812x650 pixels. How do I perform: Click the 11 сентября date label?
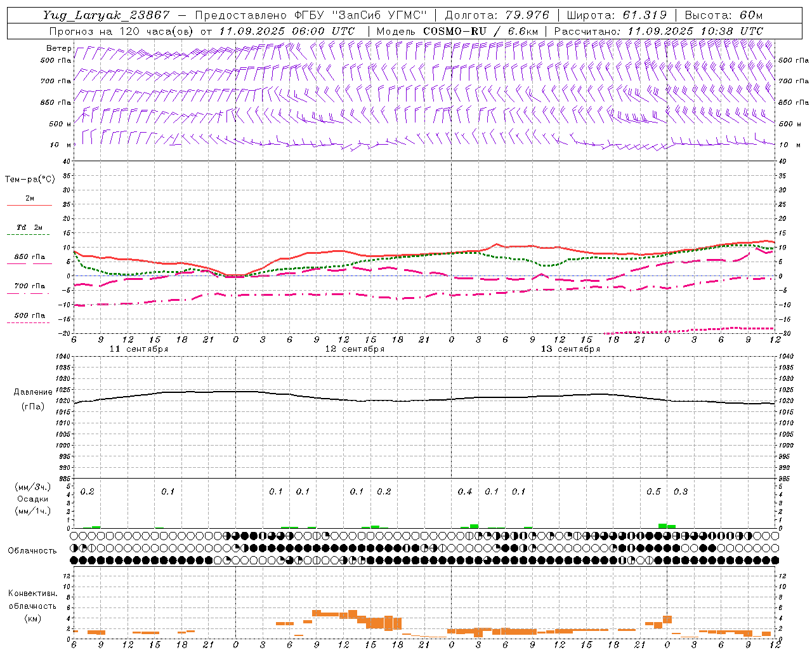(x=139, y=349)
